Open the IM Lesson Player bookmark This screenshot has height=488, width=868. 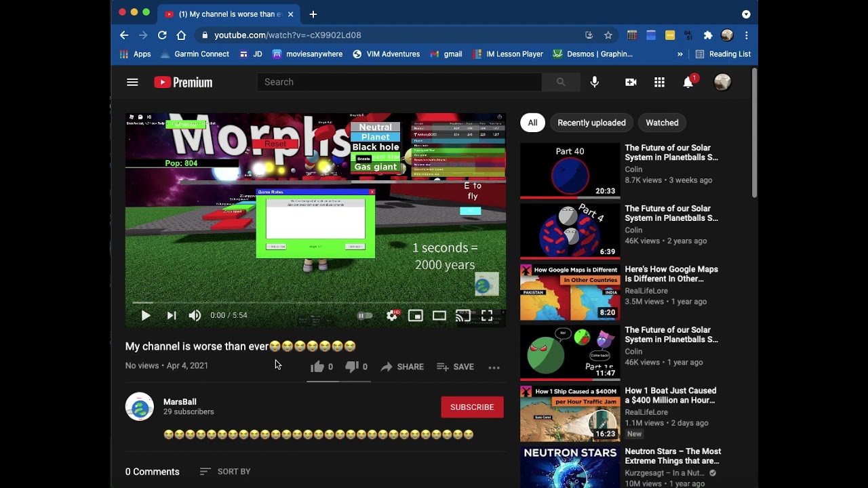[507, 54]
